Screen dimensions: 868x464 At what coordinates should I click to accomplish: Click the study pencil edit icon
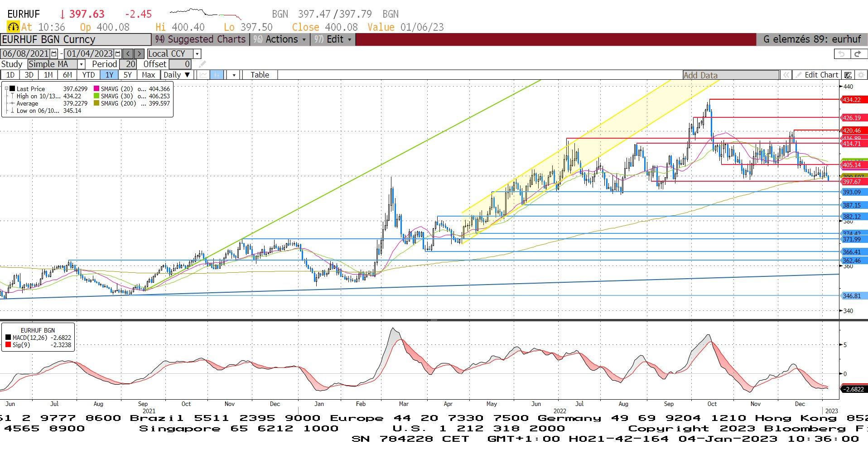[x=202, y=64]
